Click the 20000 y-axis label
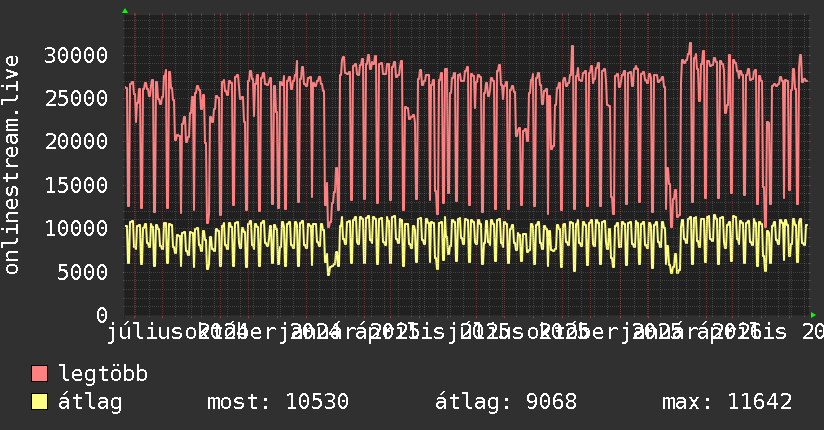This screenshot has width=824, height=430. point(76,141)
